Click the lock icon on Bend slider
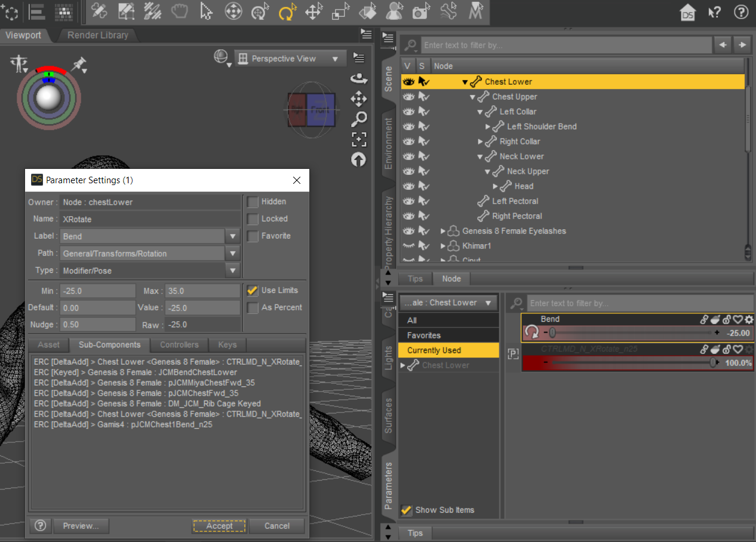Screen dimensions: 756x542 pos(726,319)
